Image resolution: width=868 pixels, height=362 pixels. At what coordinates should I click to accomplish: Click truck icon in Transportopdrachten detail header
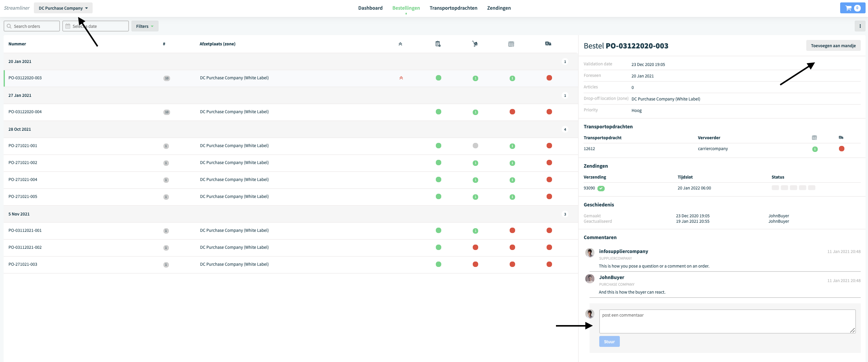click(841, 137)
